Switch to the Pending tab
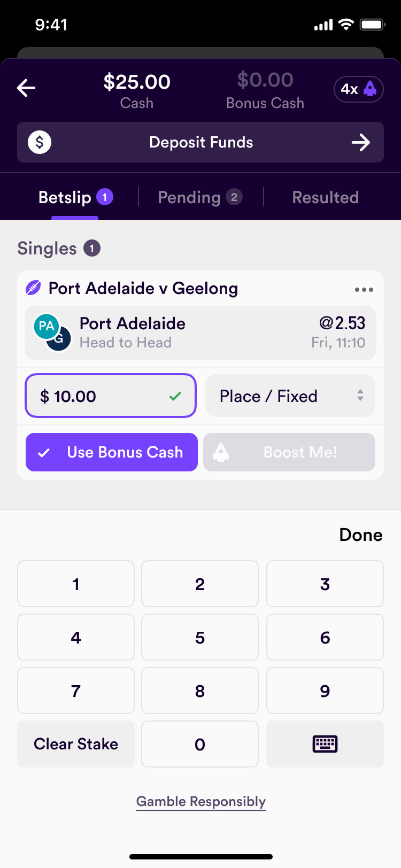Screen dimensions: 401x868 click(x=200, y=198)
